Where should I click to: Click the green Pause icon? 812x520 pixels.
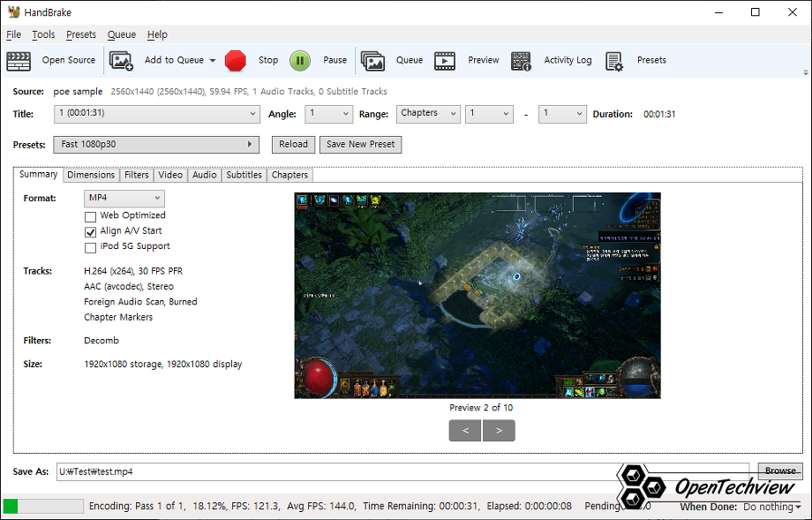pyautogui.click(x=300, y=61)
